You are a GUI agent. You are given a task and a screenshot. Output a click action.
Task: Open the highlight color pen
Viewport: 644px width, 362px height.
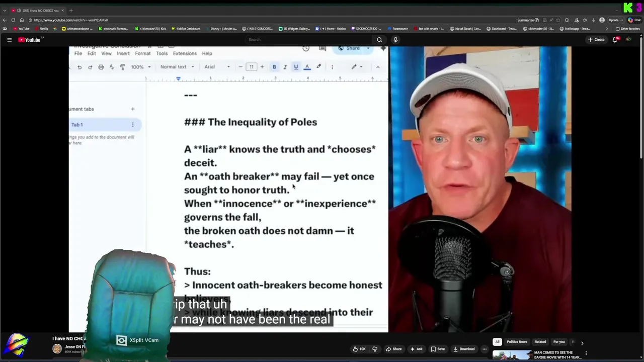[x=318, y=67]
